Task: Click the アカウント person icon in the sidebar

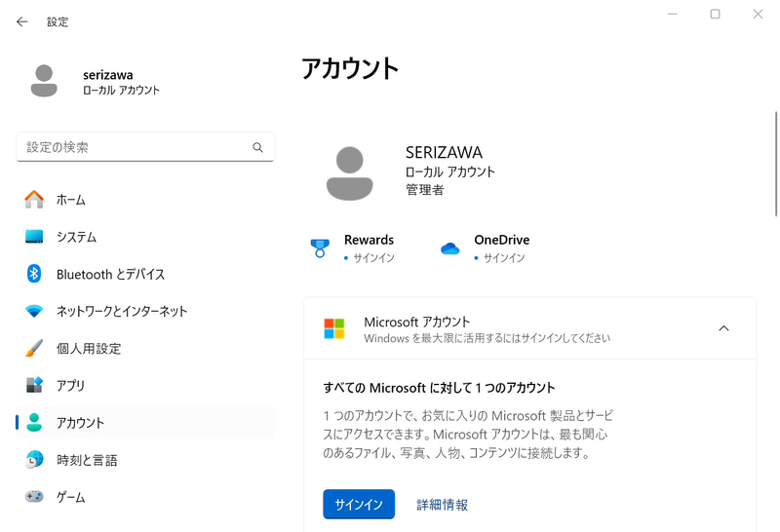Action: click(34, 422)
